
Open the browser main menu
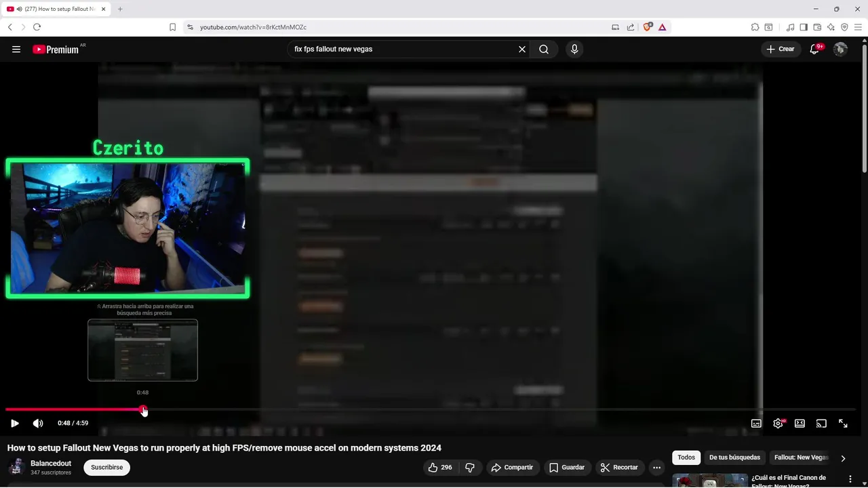click(x=858, y=27)
